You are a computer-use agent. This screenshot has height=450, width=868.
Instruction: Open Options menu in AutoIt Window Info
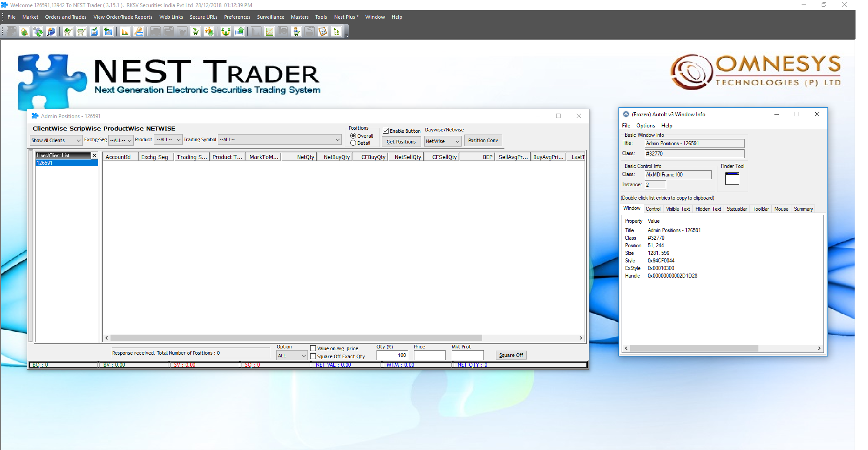(x=646, y=126)
